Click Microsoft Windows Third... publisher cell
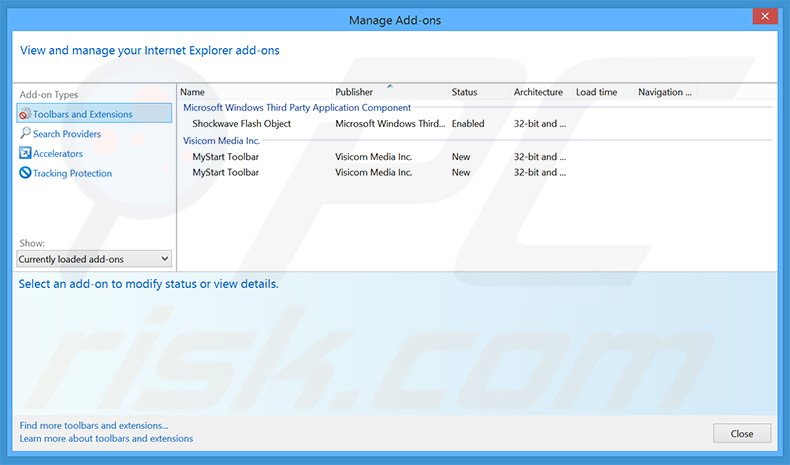 (390, 123)
